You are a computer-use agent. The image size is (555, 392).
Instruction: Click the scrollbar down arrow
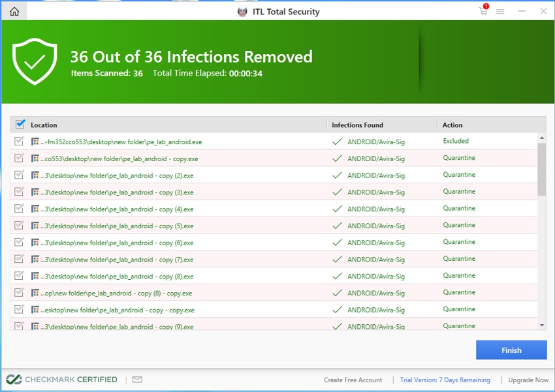click(542, 325)
